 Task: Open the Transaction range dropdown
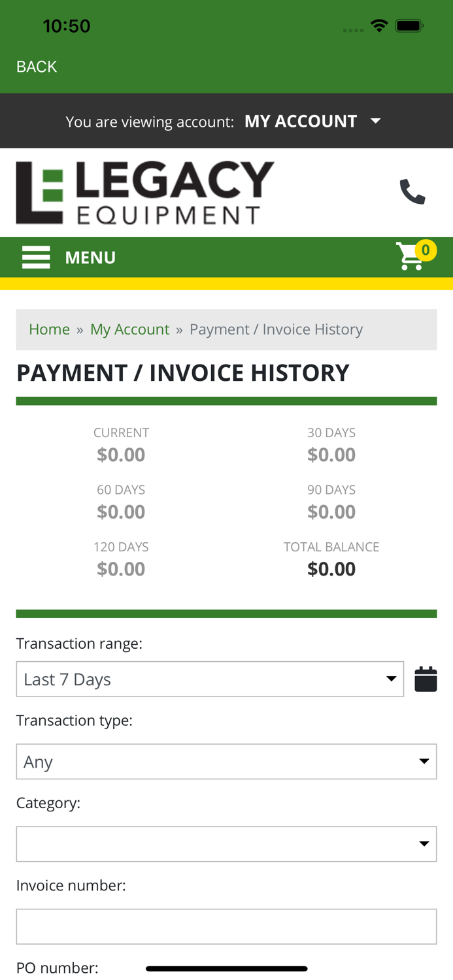coord(209,678)
